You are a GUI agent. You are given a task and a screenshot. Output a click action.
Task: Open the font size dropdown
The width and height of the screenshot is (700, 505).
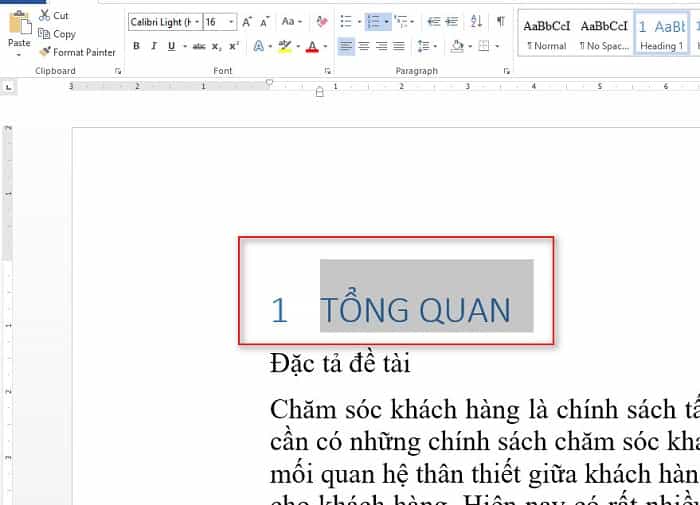[x=232, y=21]
